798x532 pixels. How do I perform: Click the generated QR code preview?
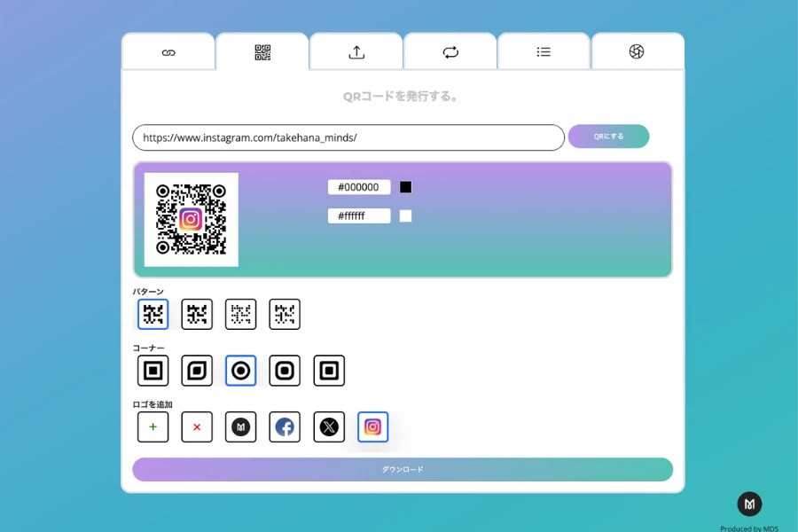coord(192,219)
